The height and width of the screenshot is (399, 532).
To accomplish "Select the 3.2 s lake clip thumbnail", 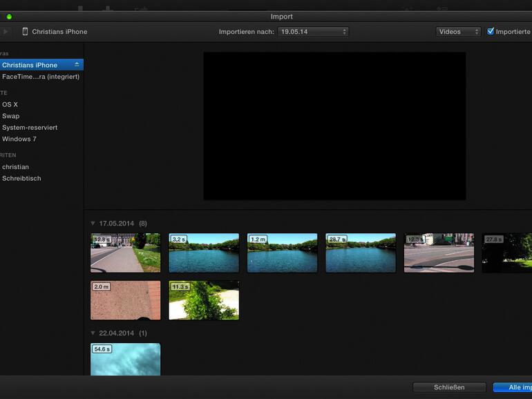I will (x=204, y=253).
